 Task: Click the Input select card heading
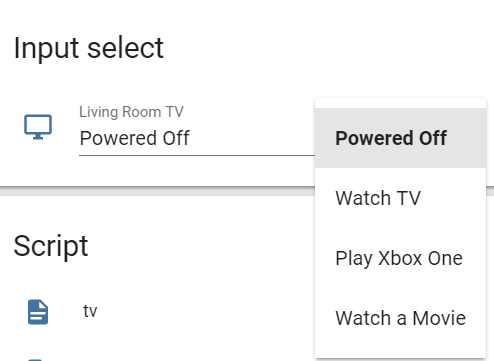pos(89,48)
